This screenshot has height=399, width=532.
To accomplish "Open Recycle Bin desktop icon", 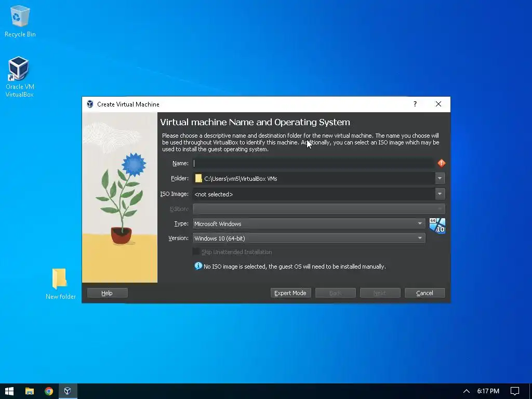I will click(20, 21).
